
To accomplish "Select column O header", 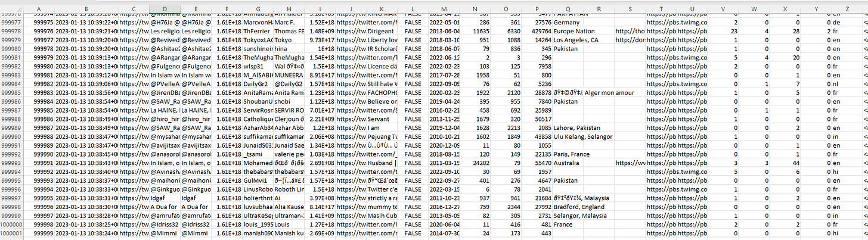I will pyautogui.click(x=506, y=8).
